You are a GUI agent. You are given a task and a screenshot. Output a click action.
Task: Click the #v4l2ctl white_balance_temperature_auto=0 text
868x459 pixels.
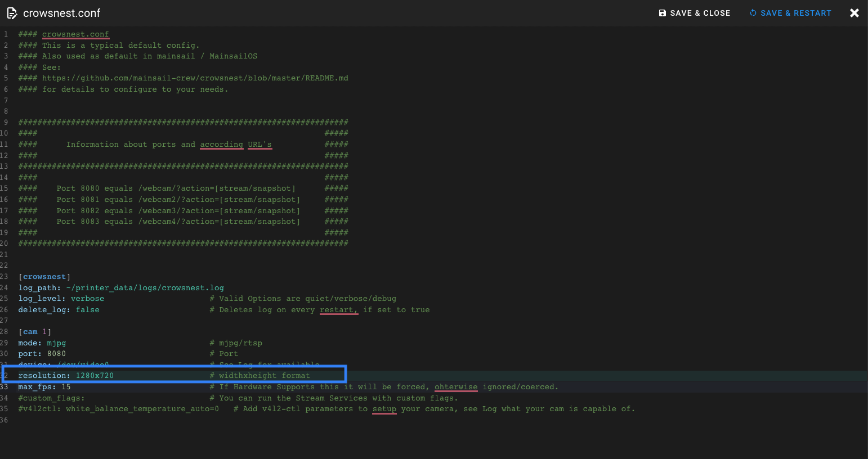coord(118,409)
